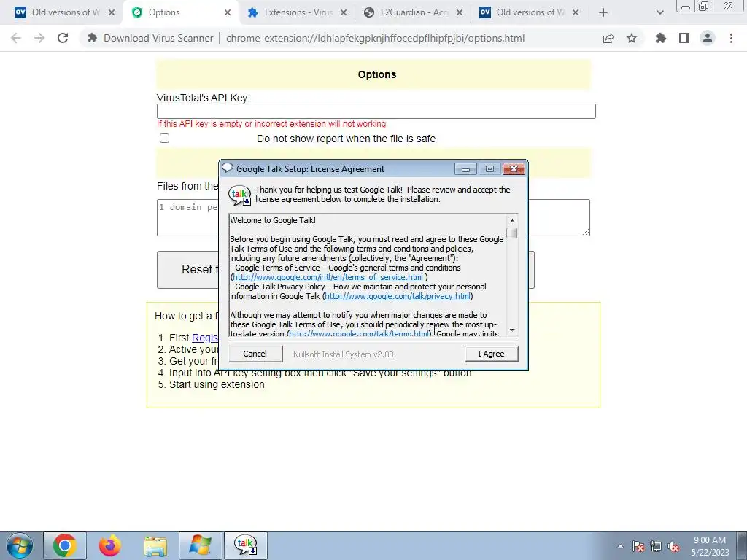Open the Google terms_of_service.html link

[328, 277]
